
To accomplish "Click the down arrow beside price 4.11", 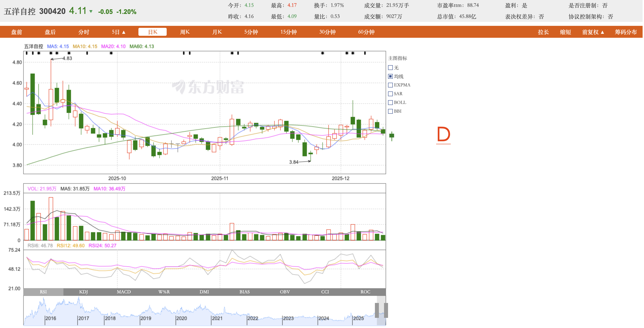I will pos(91,12).
